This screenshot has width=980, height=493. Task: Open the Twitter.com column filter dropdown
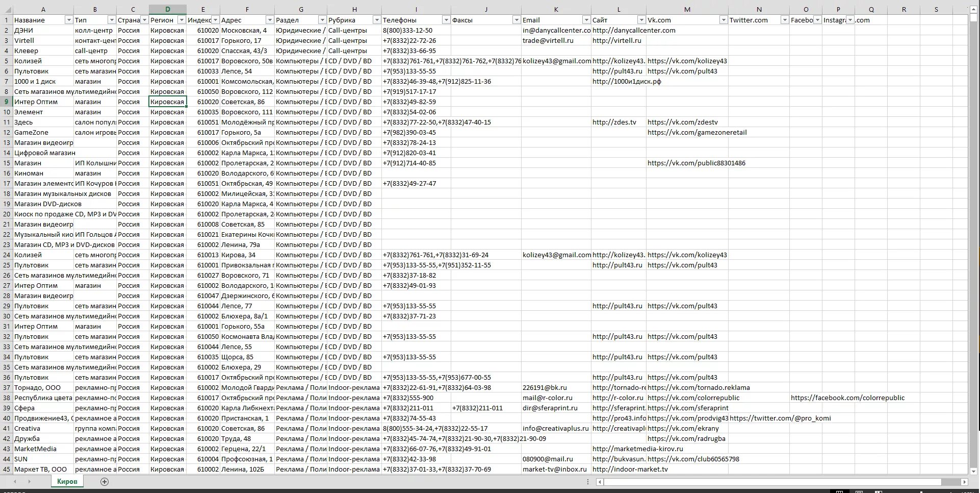(785, 20)
